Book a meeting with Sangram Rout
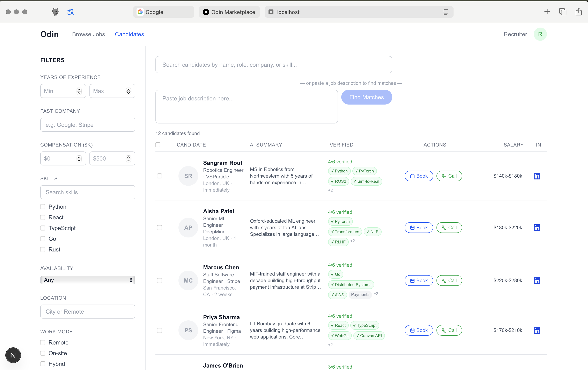The image size is (588, 370). pos(419,176)
